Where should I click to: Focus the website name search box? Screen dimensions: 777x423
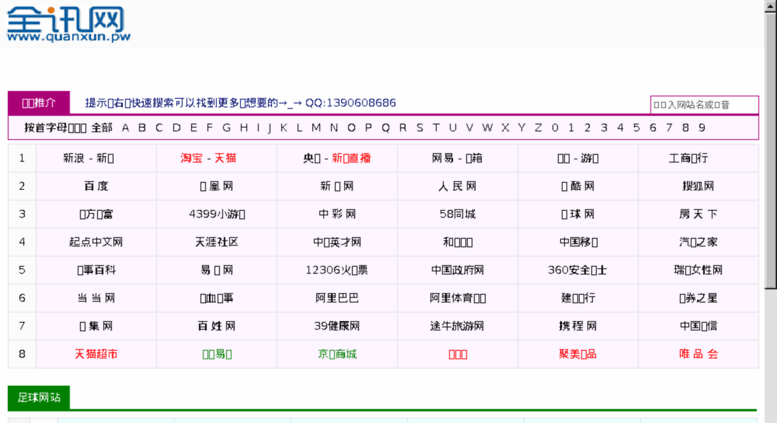704,105
